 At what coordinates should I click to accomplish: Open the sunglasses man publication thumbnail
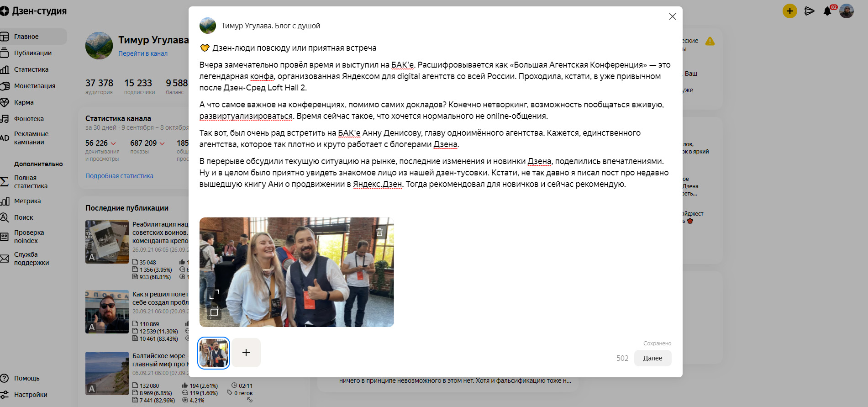click(x=107, y=312)
